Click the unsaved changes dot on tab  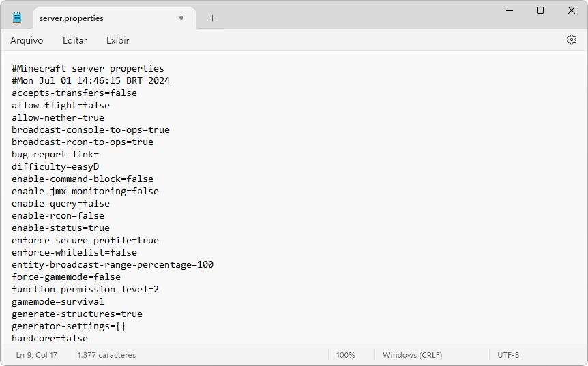181,18
